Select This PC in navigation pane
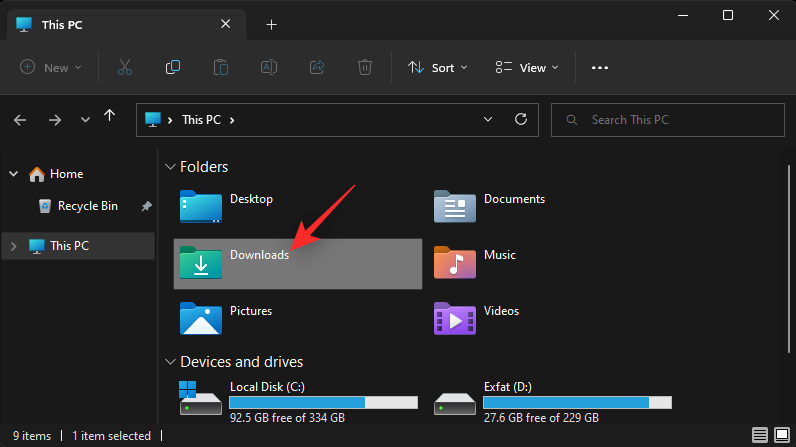796x447 pixels. click(x=79, y=246)
